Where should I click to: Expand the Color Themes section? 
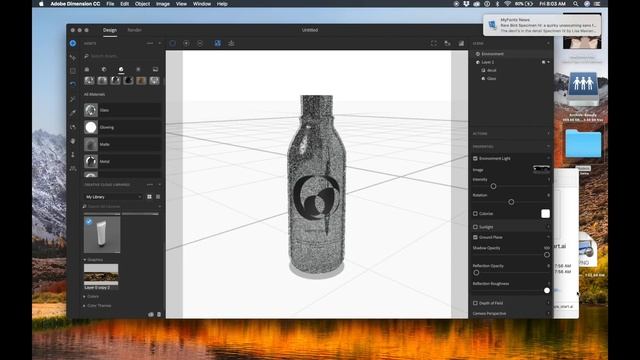pyautogui.click(x=84, y=305)
